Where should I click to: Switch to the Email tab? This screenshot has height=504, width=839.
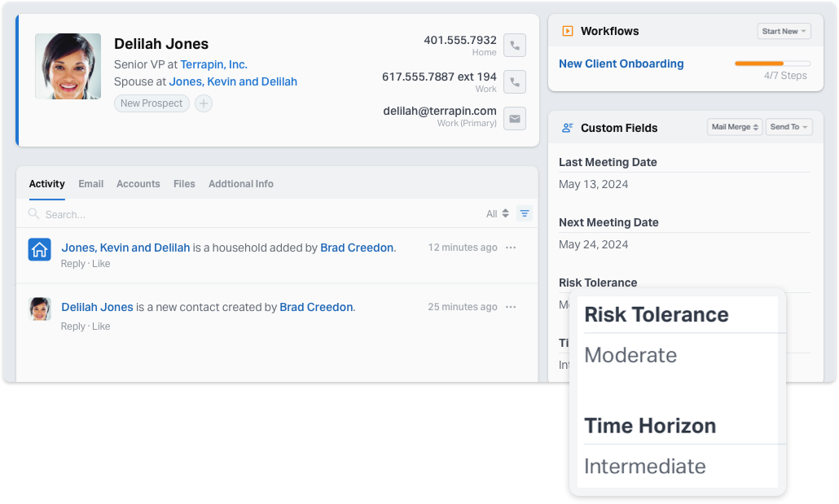[91, 183]
